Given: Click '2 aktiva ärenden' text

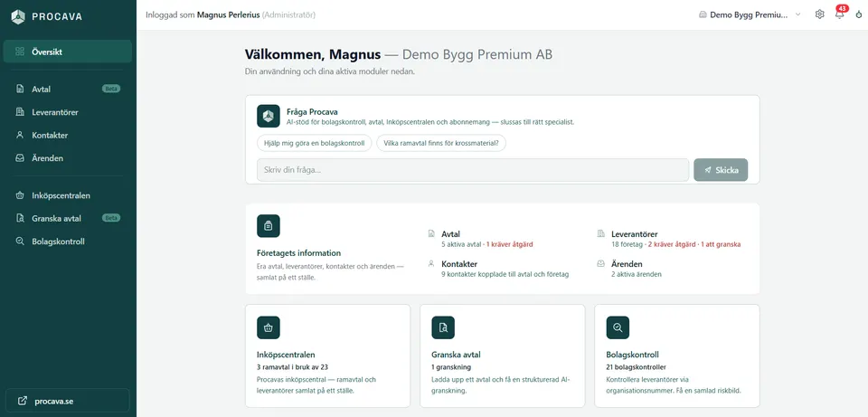Looking at the screenshot, I should (x=636, y=274).
